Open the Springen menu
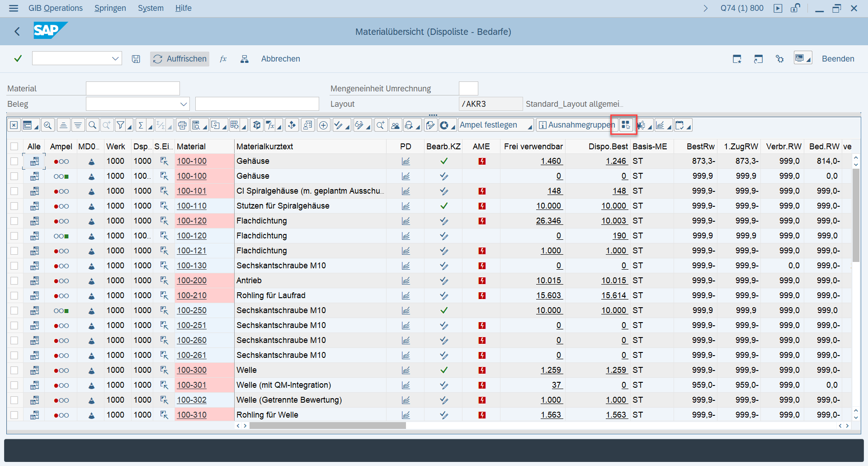 click(110, 8)
